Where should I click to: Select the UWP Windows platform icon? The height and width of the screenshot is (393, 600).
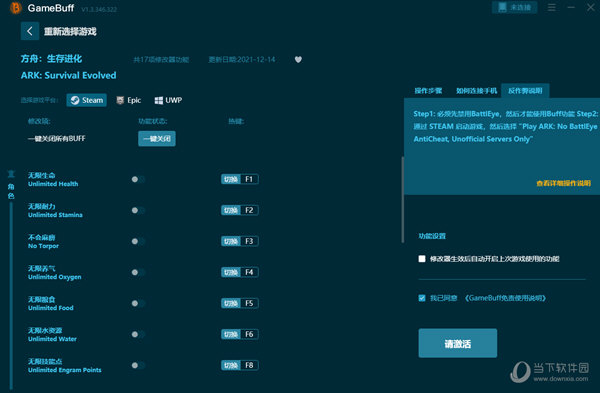pos(158,100)
